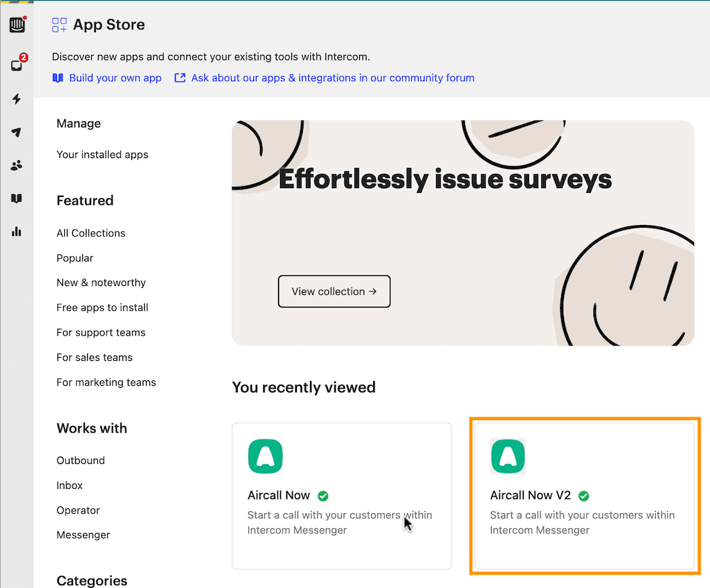
Task: Open the Contacts people icon
Action: coord(17,165)
